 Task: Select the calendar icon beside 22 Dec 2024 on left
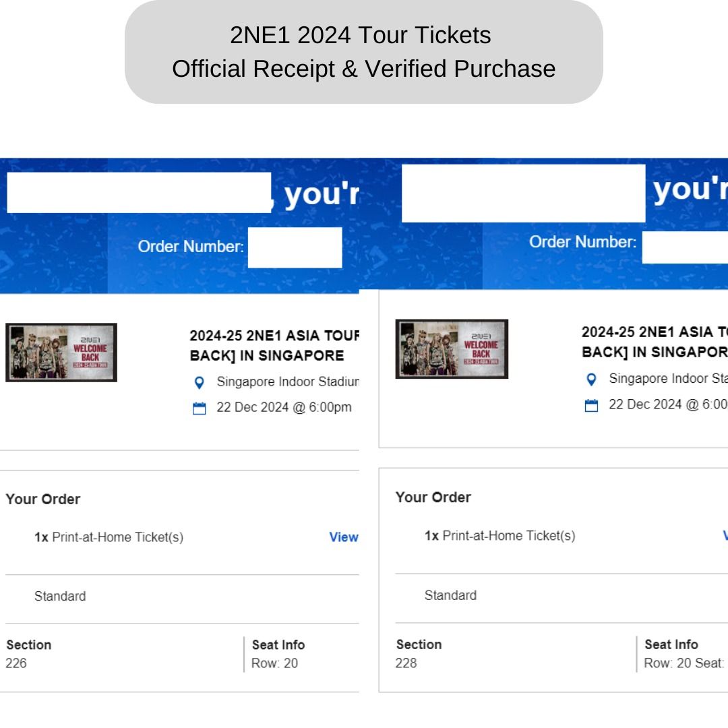tap(198, 407)
